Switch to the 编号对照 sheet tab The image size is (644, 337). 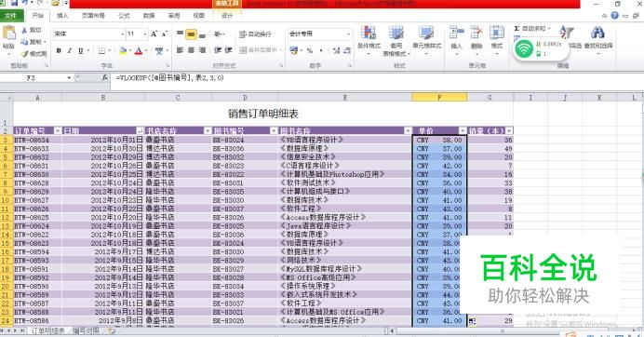[x=87, y=330]
